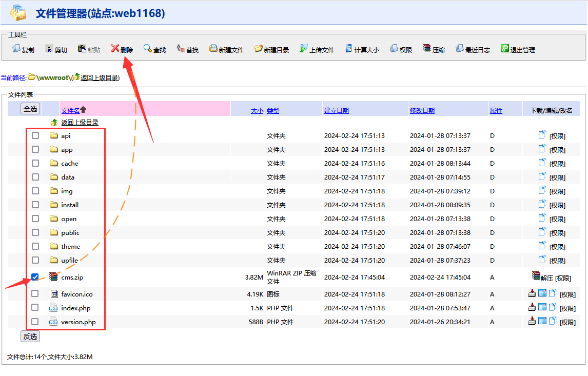
Task: Click the 计算大小 calculate size icon
Action: 349,49
